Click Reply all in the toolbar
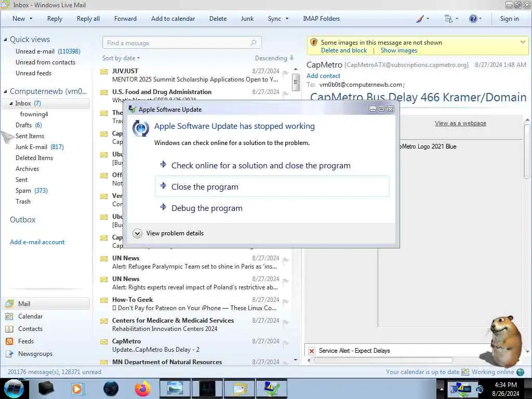This screenshot has height=399, width=532. 88,19
